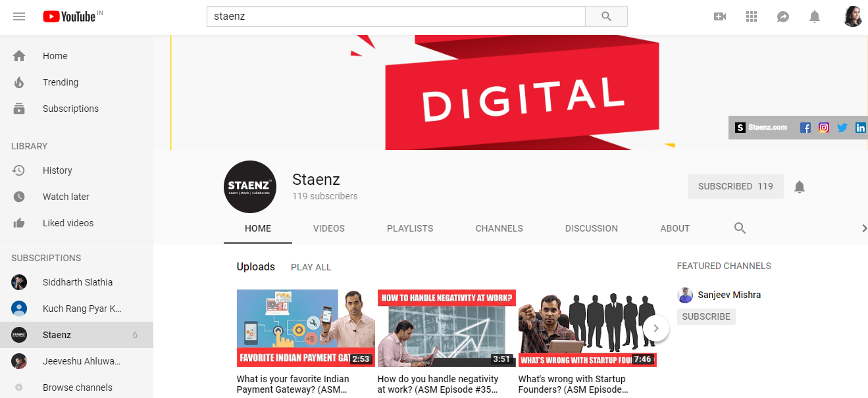Image resolution: width=868 pixels, height=398 pixels.
Task: Click the 7:46 startup founders thumbnail
Action: 588,328
